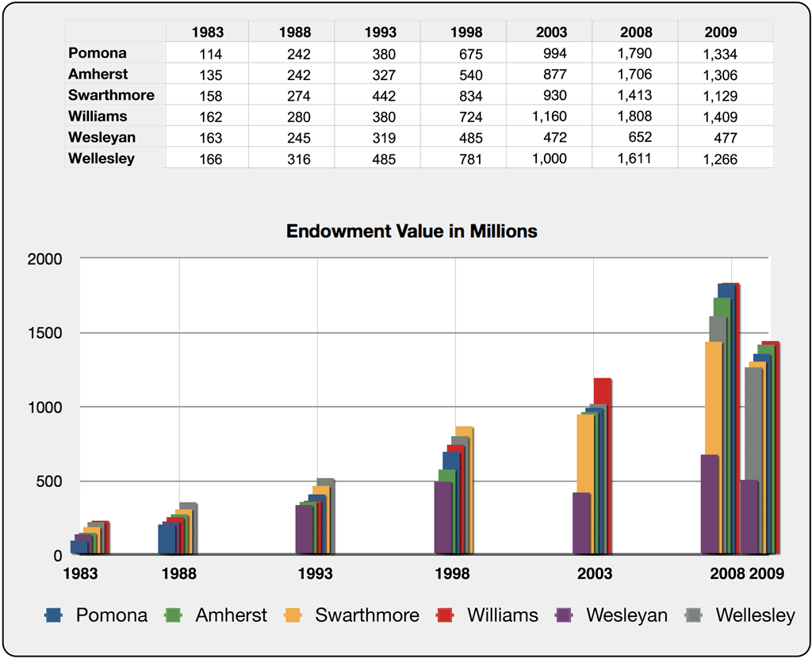This screenshot has width=812, height=659.
Task: Click the blue Pomona bar in 1988 group
Action: [167, 538]
